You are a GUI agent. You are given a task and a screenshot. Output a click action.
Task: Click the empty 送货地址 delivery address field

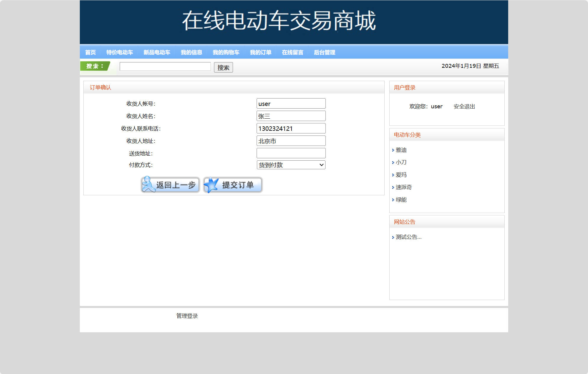click(x=291, y=153)
